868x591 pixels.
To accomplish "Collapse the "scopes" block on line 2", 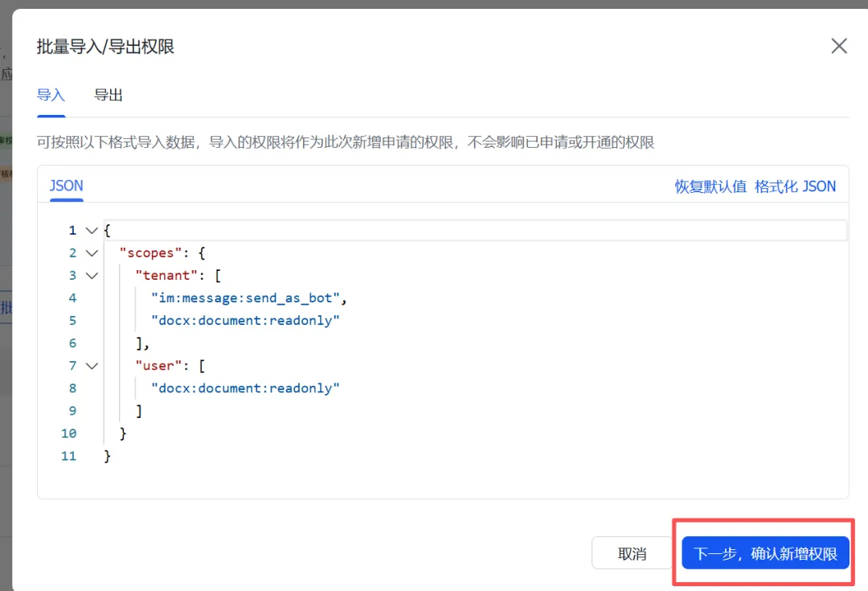I will click(x=92, y=253).
